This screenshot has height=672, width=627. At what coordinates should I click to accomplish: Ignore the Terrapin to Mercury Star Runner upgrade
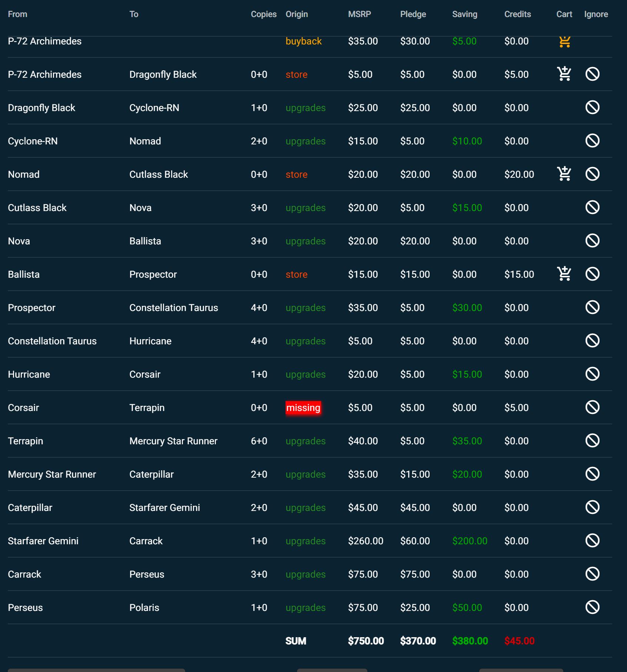pyautogui.click(x=593, y=441)
